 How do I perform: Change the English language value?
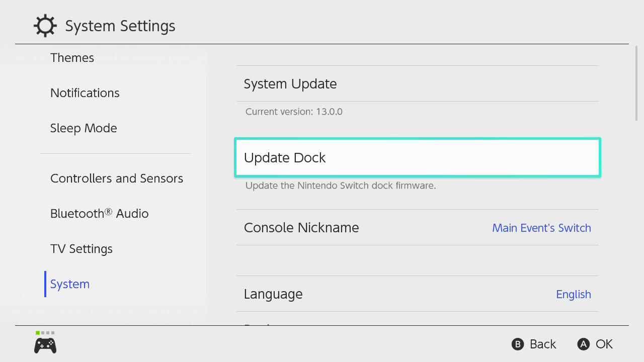pos(573,294)
